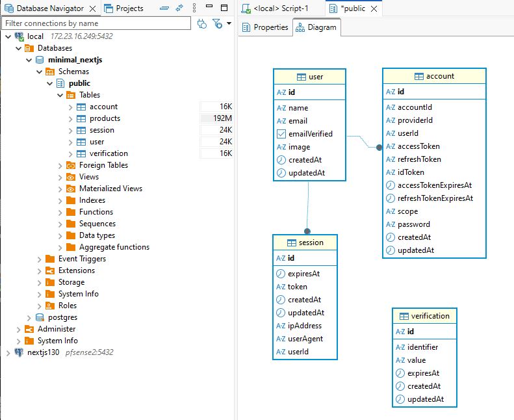This screenshot has height=420, width=514.
Task: Close the Database Navigator tab
Action: coord(92,8)
